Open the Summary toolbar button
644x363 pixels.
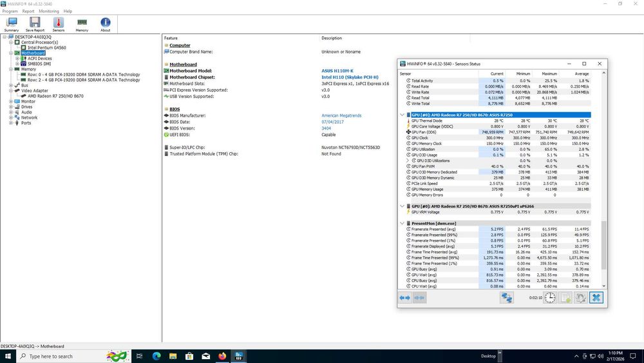coord(12,25)
